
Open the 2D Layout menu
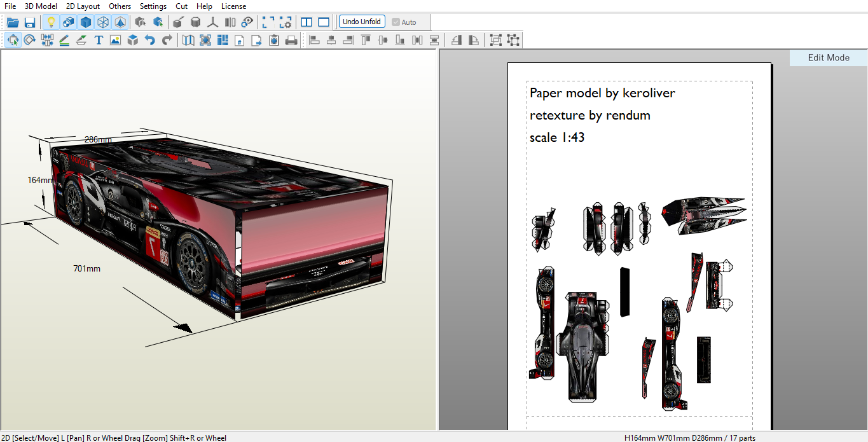[x=83, y=6]
